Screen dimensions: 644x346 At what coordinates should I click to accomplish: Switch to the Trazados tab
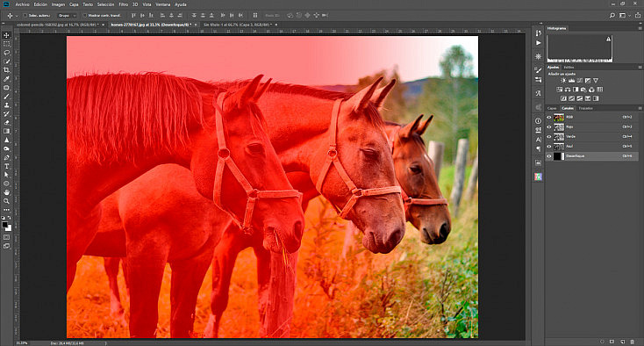pos(585,109)
